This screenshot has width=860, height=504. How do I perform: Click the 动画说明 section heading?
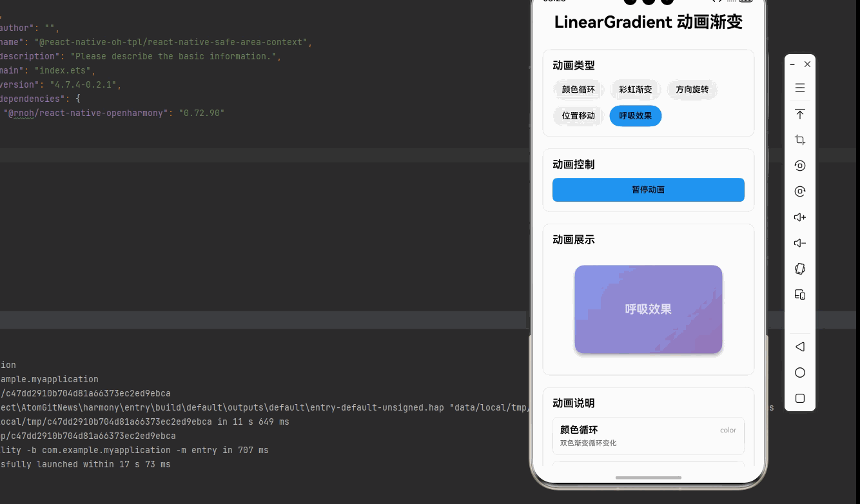pos(574,403)
